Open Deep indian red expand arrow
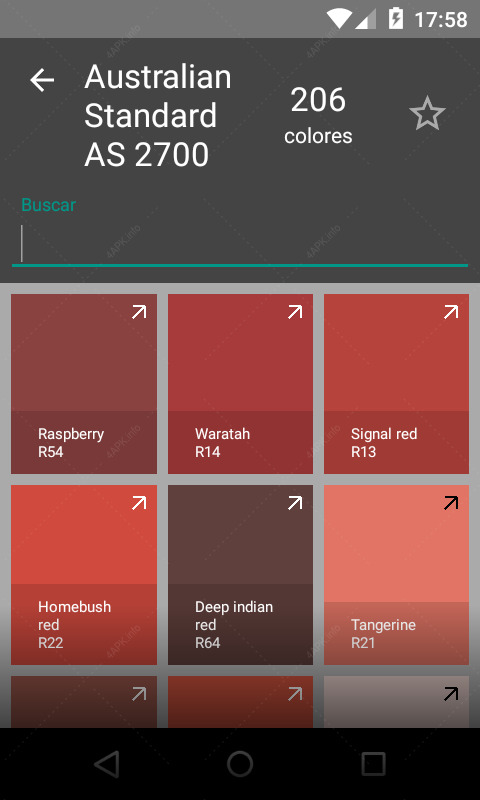 [x=295, y=503]
